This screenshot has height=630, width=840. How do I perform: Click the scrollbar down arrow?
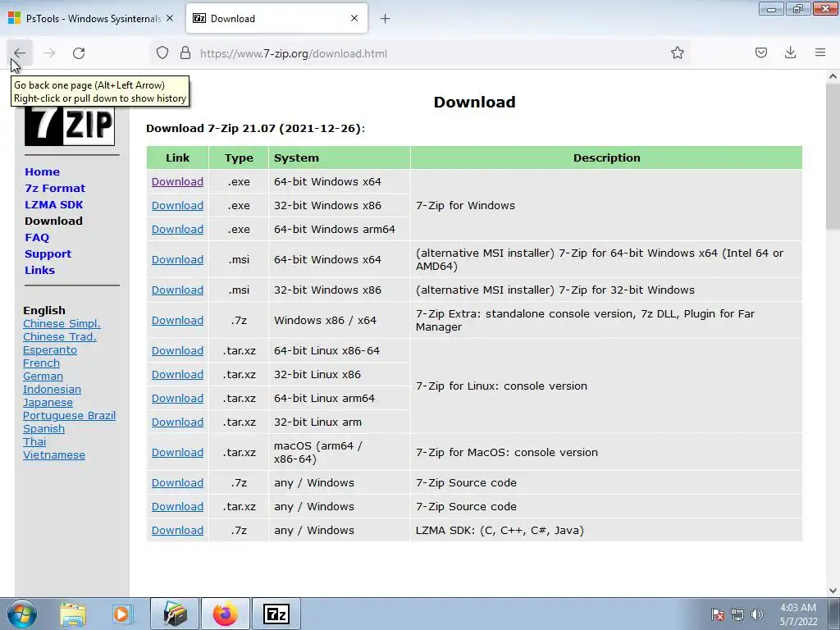[x=833, y=591]
